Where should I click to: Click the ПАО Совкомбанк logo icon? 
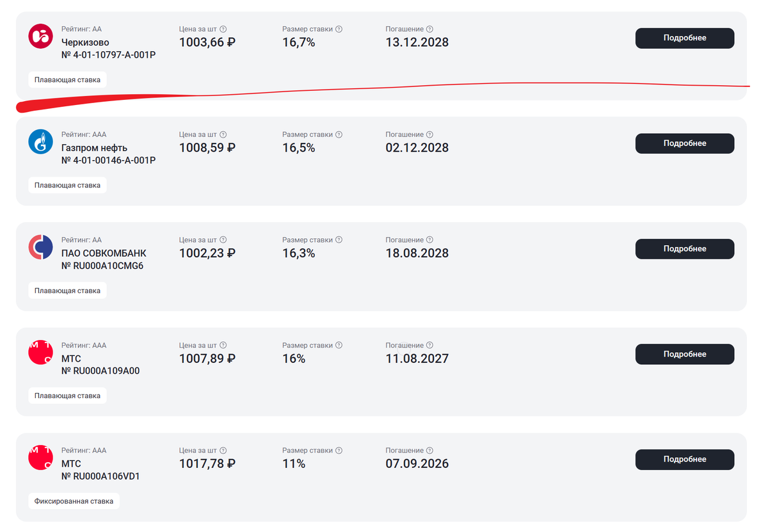[40, 247]
